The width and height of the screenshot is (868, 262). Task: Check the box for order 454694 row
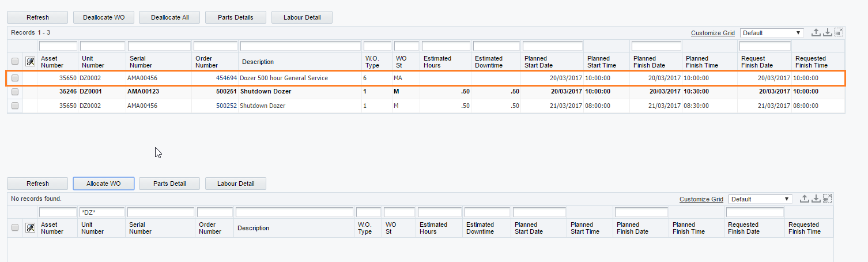pos(15,78)
